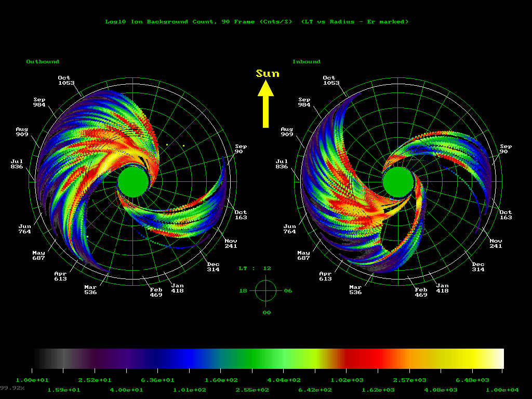Click the '06' local time label

pyautogui.click(x=288, y=291)
